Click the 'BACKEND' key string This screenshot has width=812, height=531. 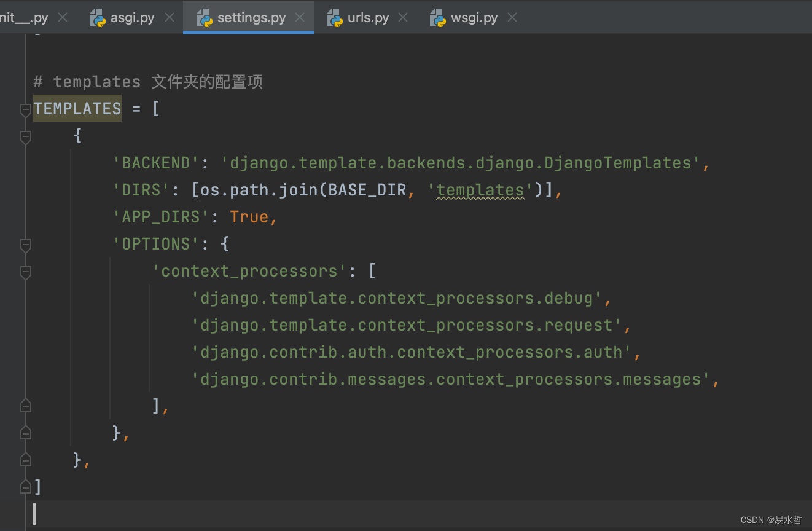(156, 163)
